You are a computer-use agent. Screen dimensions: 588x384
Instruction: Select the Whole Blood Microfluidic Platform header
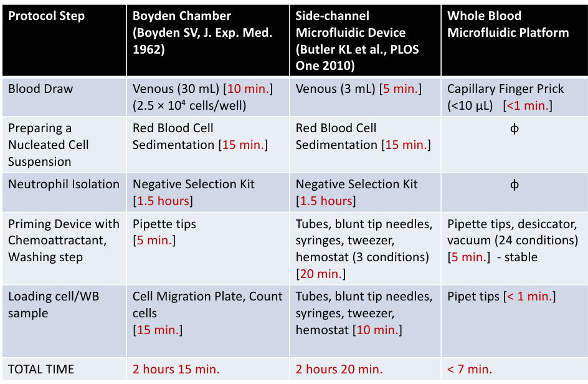[508, 24]
